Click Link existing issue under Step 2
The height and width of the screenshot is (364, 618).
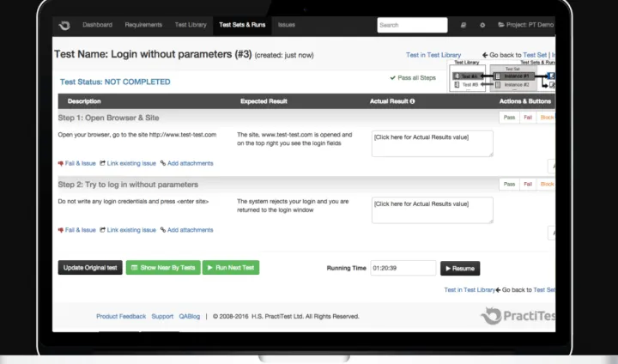pyautogui.click(x=128, y=230)
